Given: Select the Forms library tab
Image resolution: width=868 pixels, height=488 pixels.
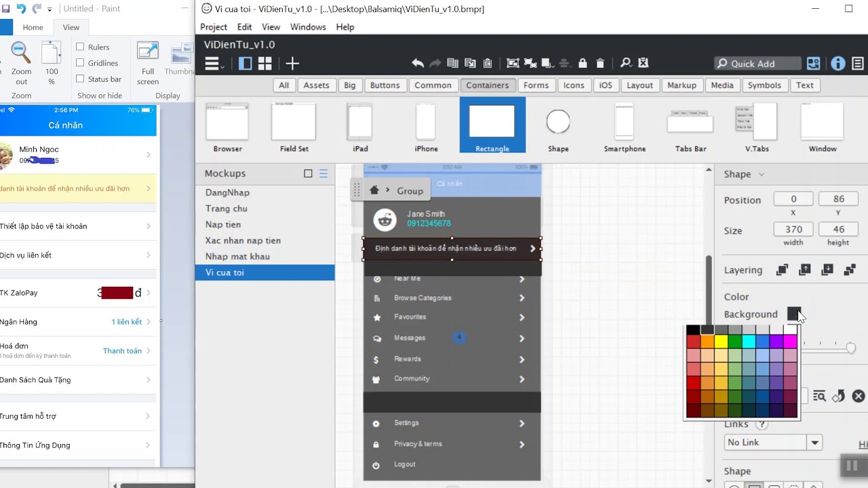Looking at the screenshot, I should [x=536, y=85].
